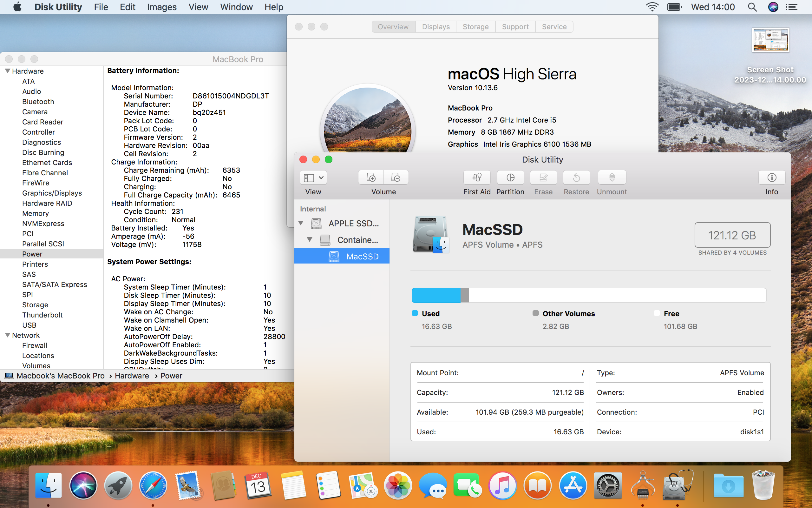Open System Preferences from the Dock
812x508 pixels.
[608, 485]
